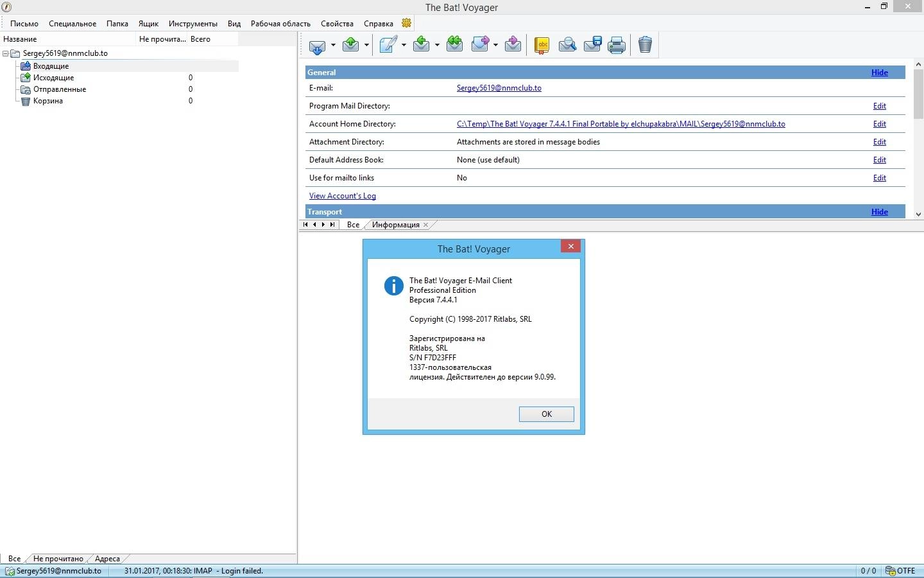Screen dimensions: 924x578
Task: Open the dropdown arrow beside the reply icon
Action: 437,45
